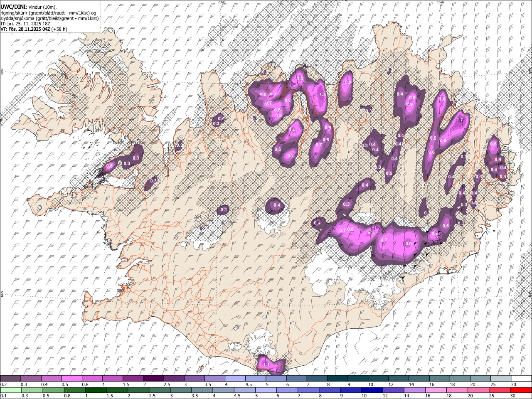Click the 'slydda/snjókoma' legend description line

tap(49, 18)
